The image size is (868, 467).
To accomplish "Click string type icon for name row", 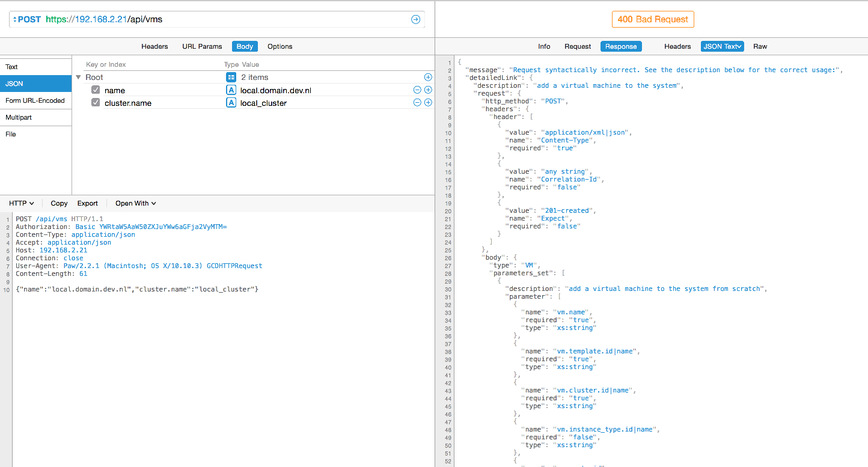I will coord(231,90).
